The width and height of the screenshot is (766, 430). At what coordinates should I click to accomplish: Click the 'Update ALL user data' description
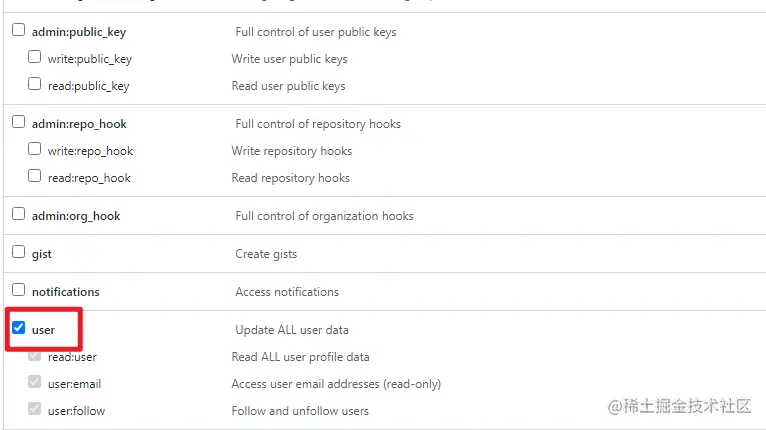291,330
